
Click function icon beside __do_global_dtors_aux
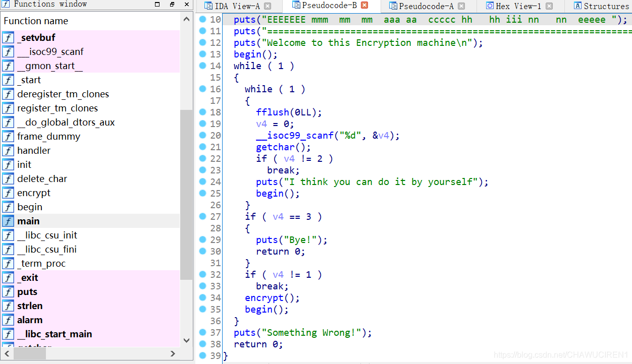pyautogui.click(x=8, y=123)
